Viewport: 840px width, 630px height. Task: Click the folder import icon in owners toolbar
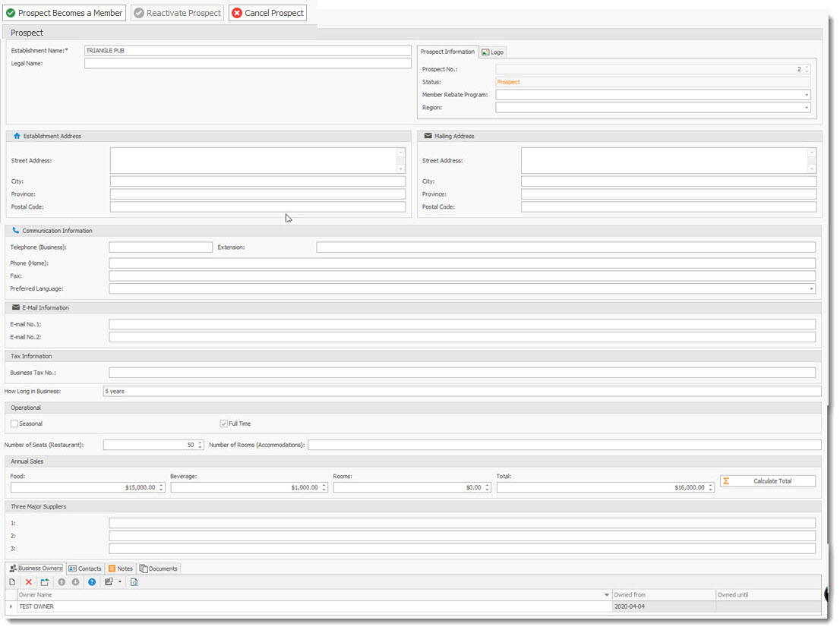pos(44,581)
